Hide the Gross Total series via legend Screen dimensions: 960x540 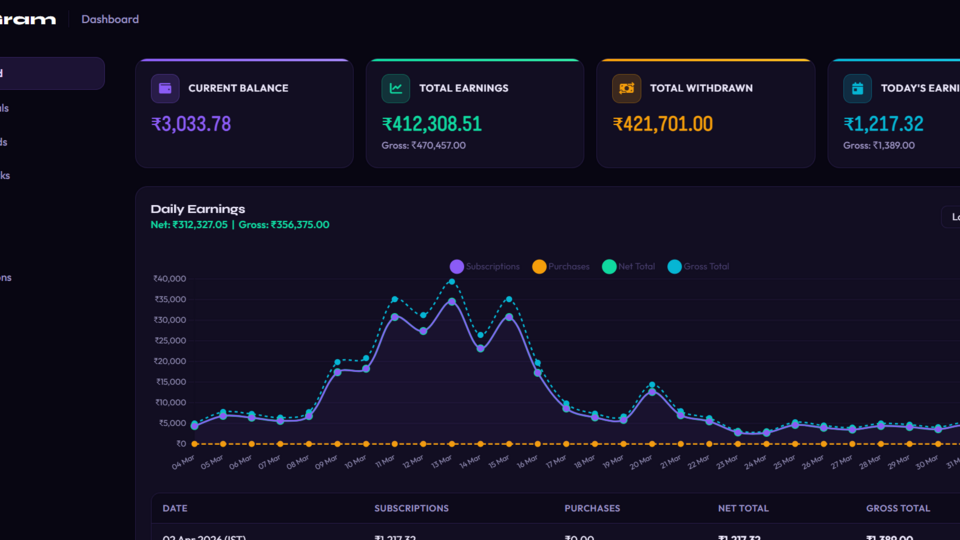pyautogui.click(x=698, y=266)
